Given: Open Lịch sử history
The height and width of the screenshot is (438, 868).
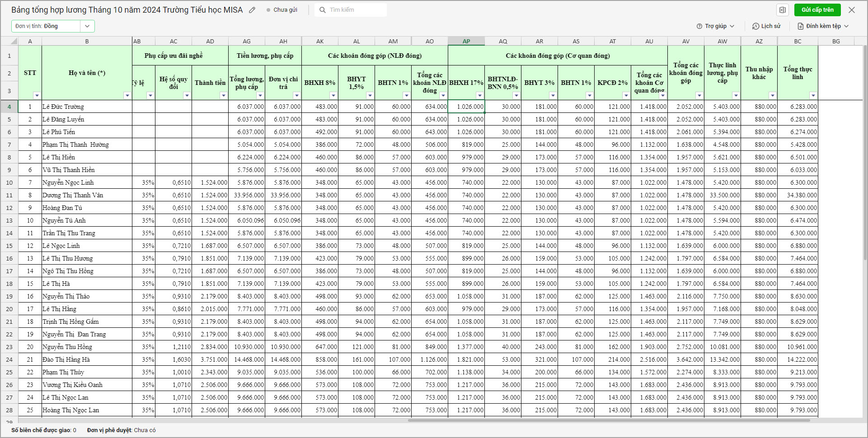Looking at the screenshot, I should pos(766,26).
